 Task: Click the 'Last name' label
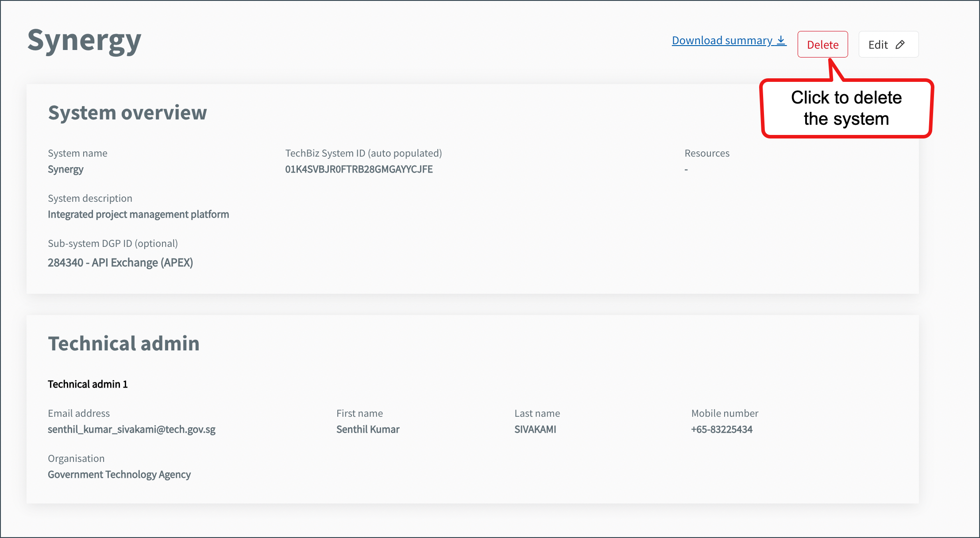click(537, 413)
